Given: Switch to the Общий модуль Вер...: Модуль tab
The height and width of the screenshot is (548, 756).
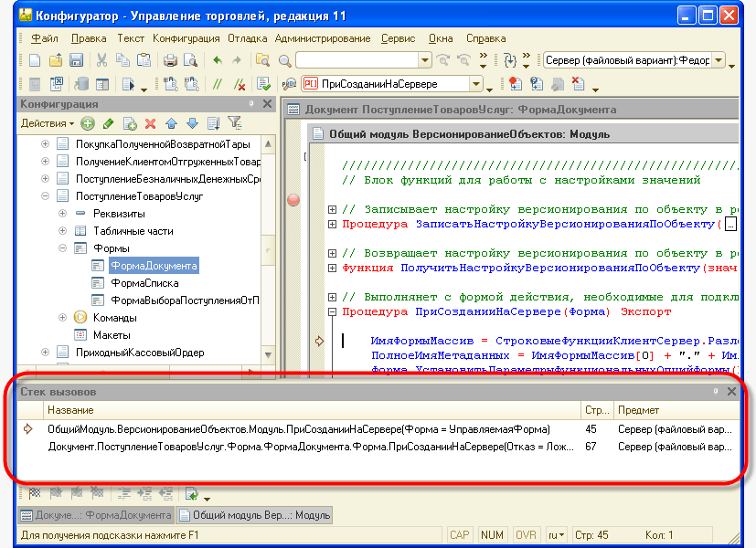Looking at the screenshot, I should (254, 515).
